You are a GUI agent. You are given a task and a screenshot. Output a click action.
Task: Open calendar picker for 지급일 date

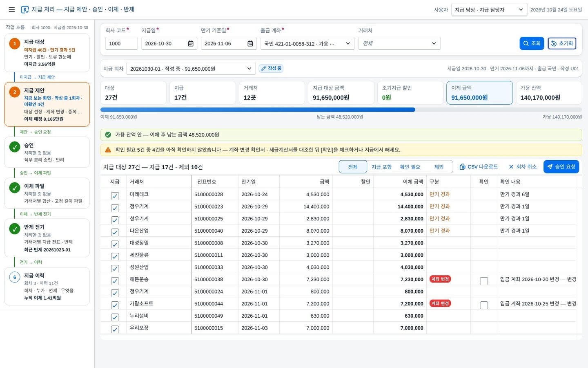(191, 43)
